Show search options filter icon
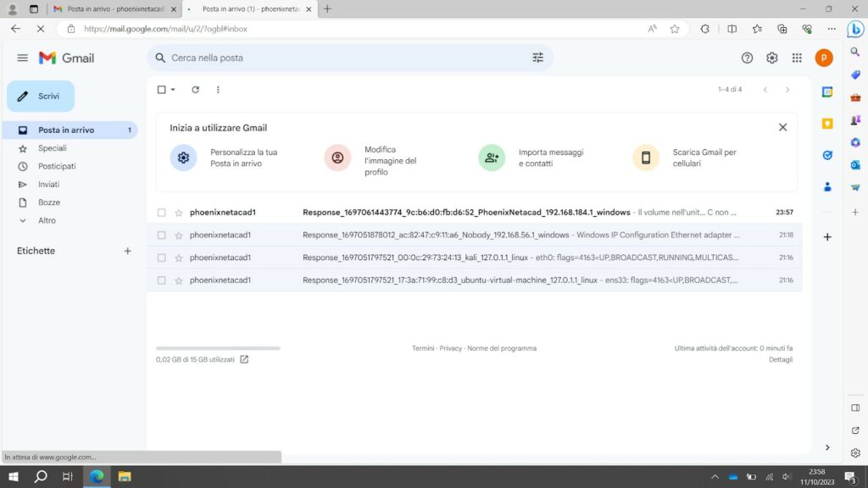868x488 pixels. pos(537,58)
